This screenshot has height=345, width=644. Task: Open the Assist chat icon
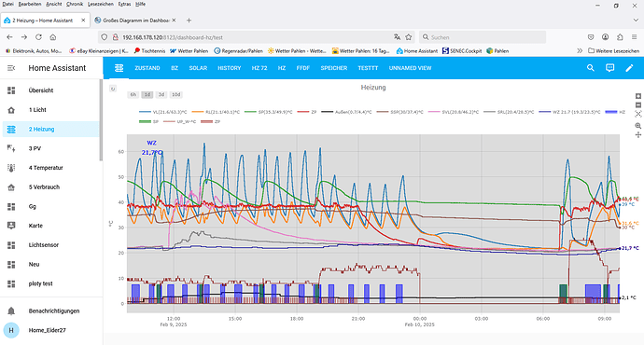[x=609, y=68]
